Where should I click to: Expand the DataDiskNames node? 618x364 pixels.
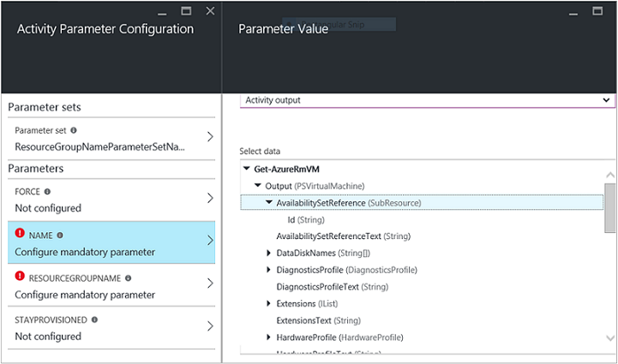(269, 254)
